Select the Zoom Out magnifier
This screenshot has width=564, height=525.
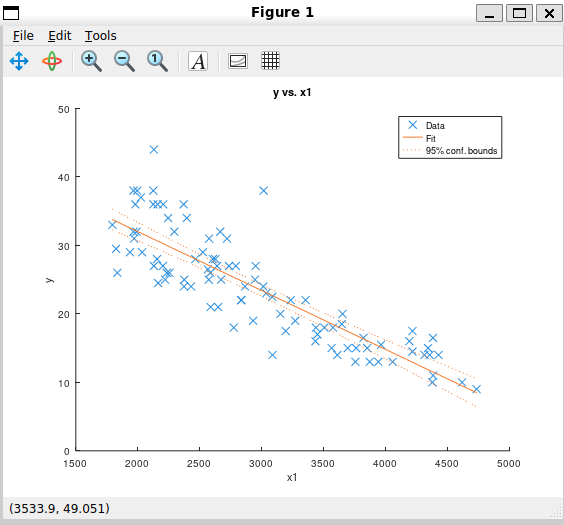point(124,61)
